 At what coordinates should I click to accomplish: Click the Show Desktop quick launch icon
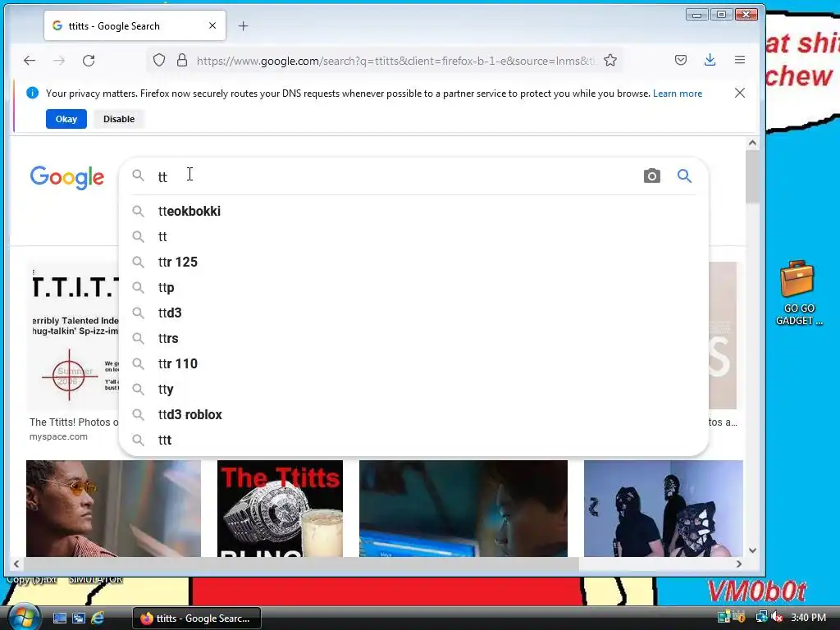(x=59, y=619)
